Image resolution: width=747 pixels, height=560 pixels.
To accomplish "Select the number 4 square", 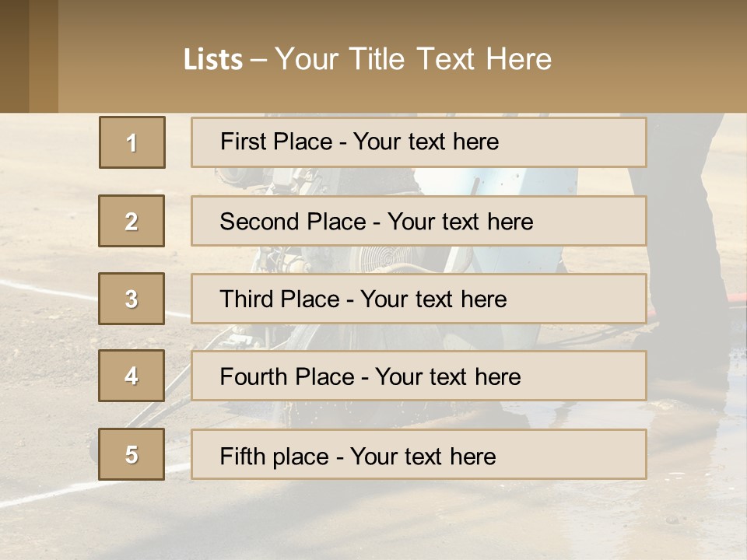I will 132,376.
